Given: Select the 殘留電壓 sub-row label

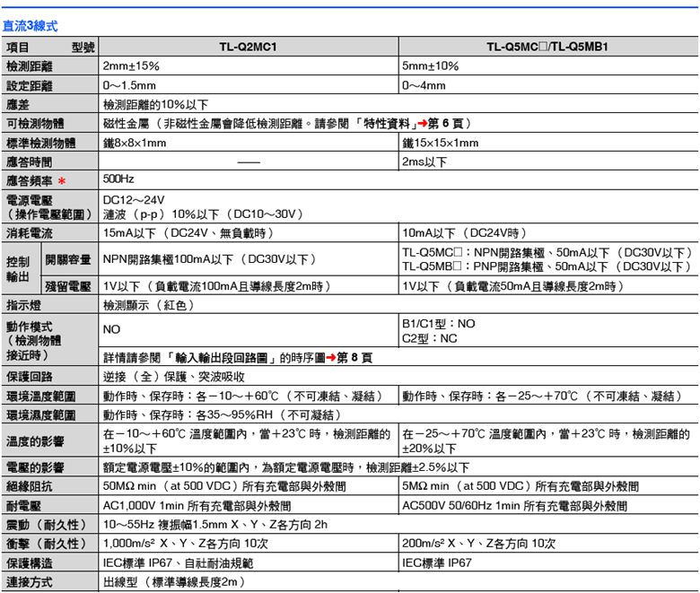Looking at the screenshot, I should (x=67, y=287).
